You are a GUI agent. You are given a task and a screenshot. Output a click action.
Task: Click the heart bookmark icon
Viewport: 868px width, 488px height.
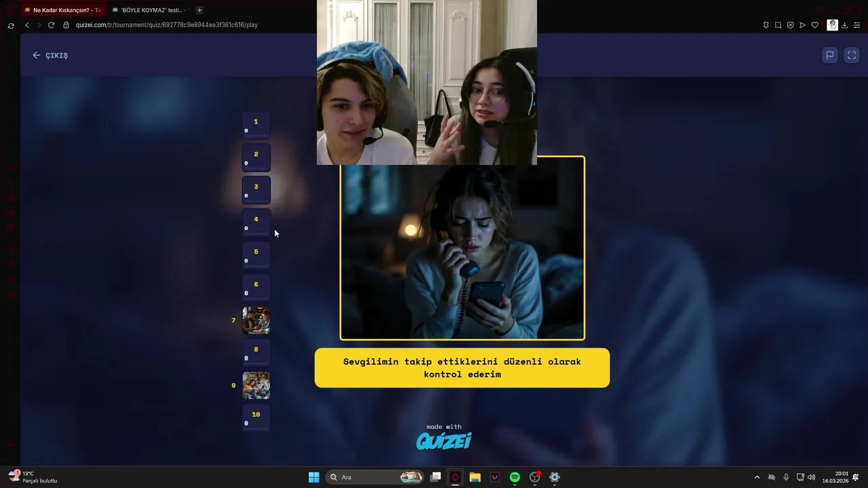coord(815,25)
